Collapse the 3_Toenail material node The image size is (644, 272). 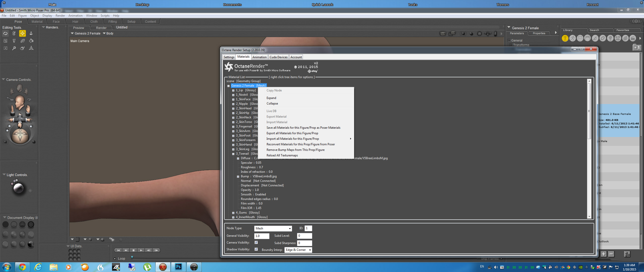coord(233,154)
